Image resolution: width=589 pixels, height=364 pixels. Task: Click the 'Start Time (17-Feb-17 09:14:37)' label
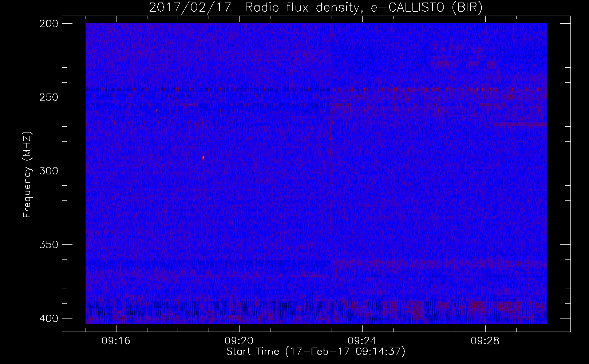pos(316,352)
